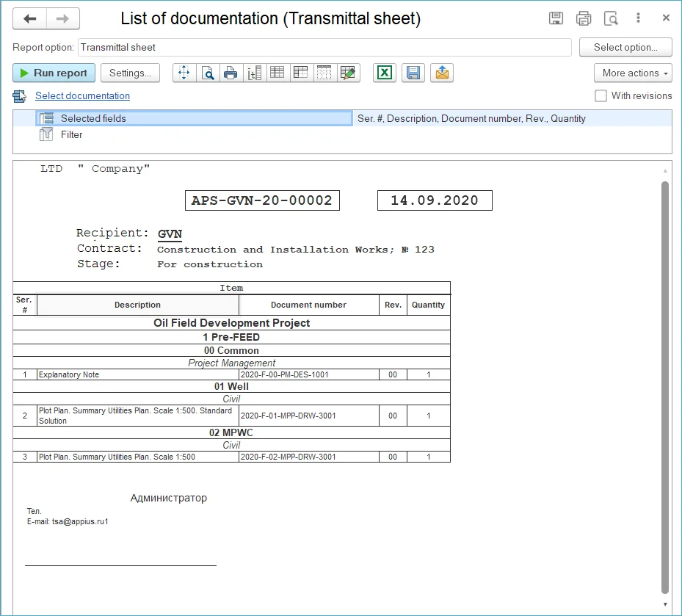Click the table edit icon with green pencil
This screenshot has width=682, height=616.
pos(348,73)
